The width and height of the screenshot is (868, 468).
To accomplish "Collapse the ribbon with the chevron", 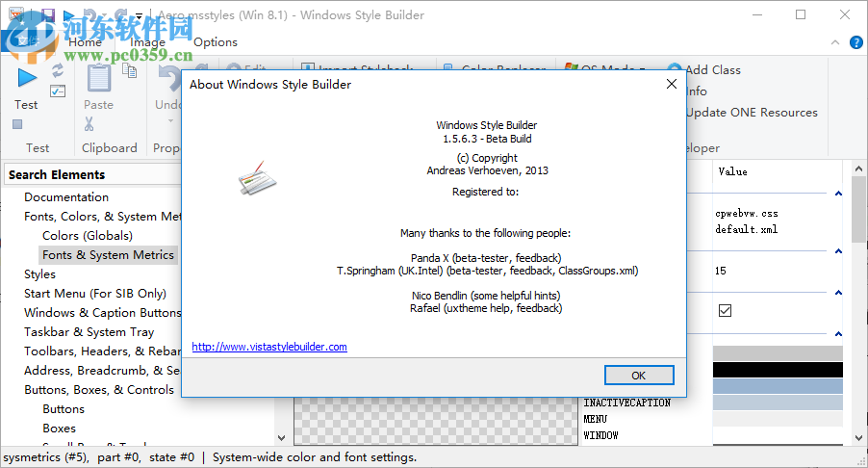I will point(835,42).
